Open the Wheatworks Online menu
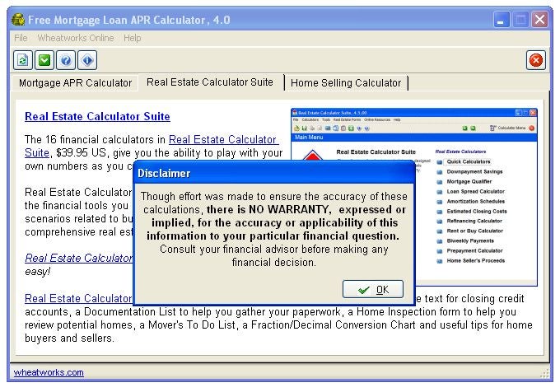The width and height of the screenshot is (560, 392). pos(76,38)
